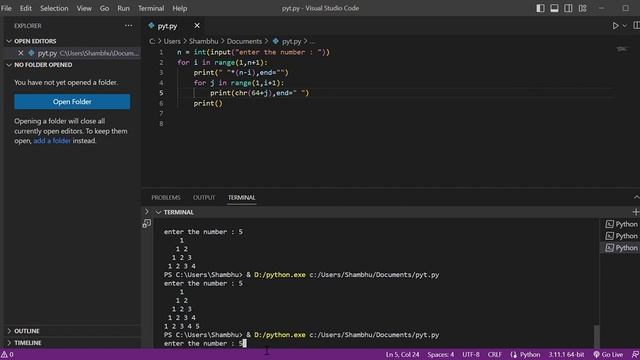
Task: Select interpreter 3.11.1 64-bit
Action: point(566,355)
